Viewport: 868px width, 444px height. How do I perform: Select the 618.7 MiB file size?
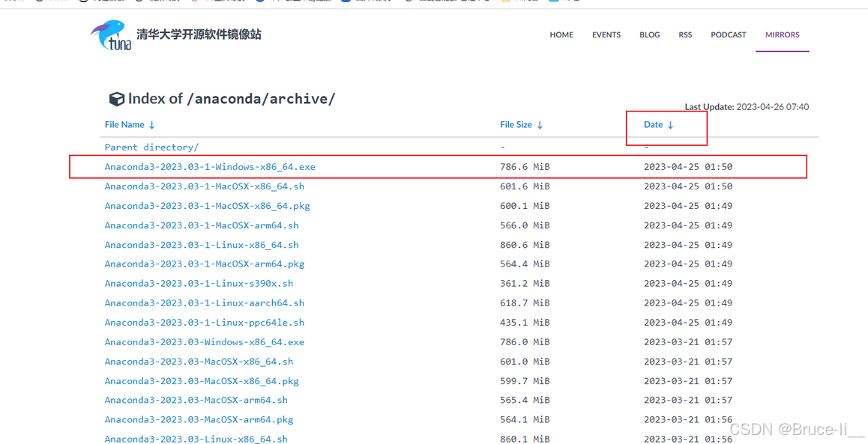tap(525, 303)
